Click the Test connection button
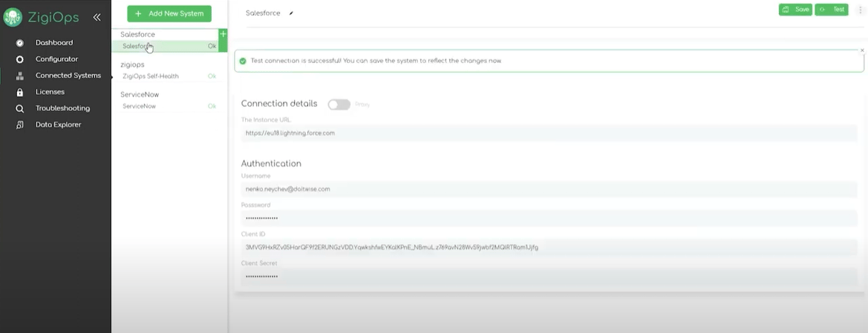Viewport: 868px width, 333px height. coord(832,10)
